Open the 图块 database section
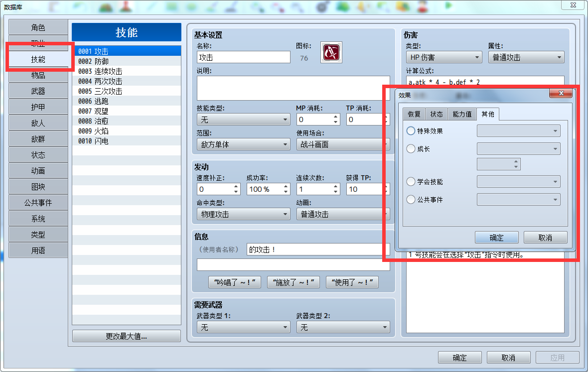The image size is (588, 372). coord(38,187)
